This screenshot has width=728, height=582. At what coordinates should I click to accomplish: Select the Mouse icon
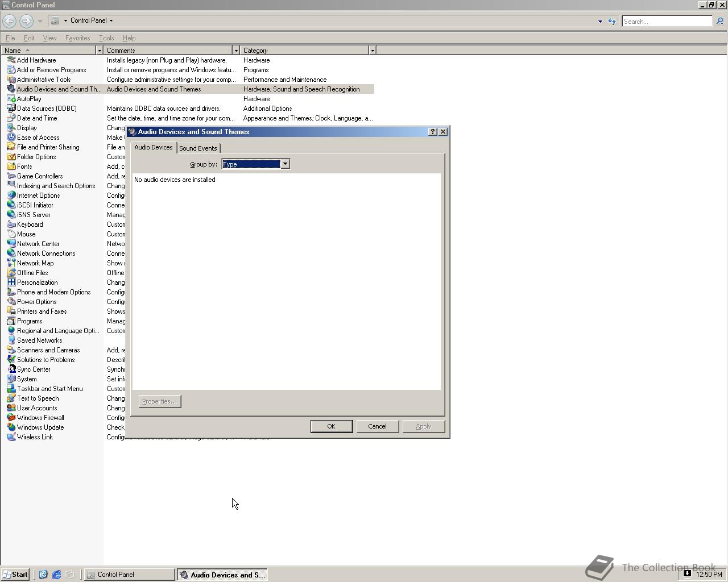(x=11, y=234)
